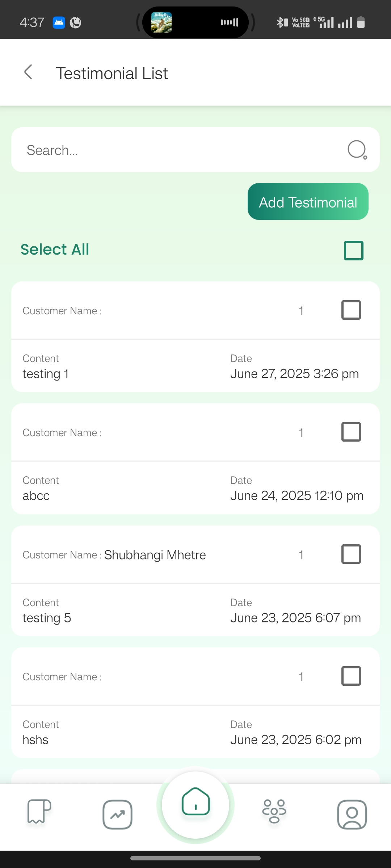The image size is (391, 868).
Task: Click the Add Testimonial button
Action: [x=308, y=201]
